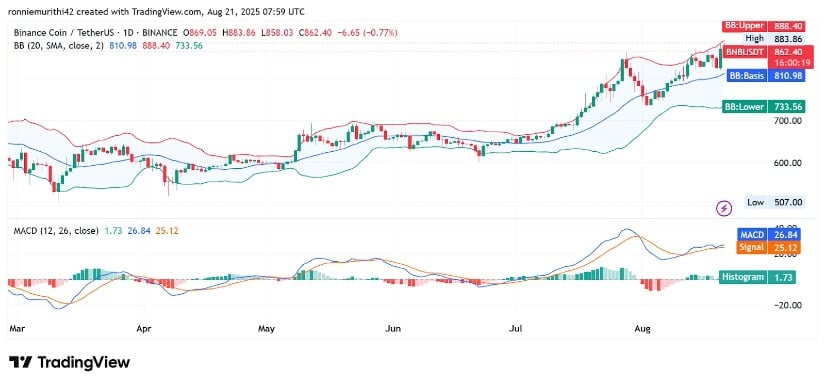Click the TradingView logo icon
This screenshot has height=385, width=825.
(x=21, y=362)
